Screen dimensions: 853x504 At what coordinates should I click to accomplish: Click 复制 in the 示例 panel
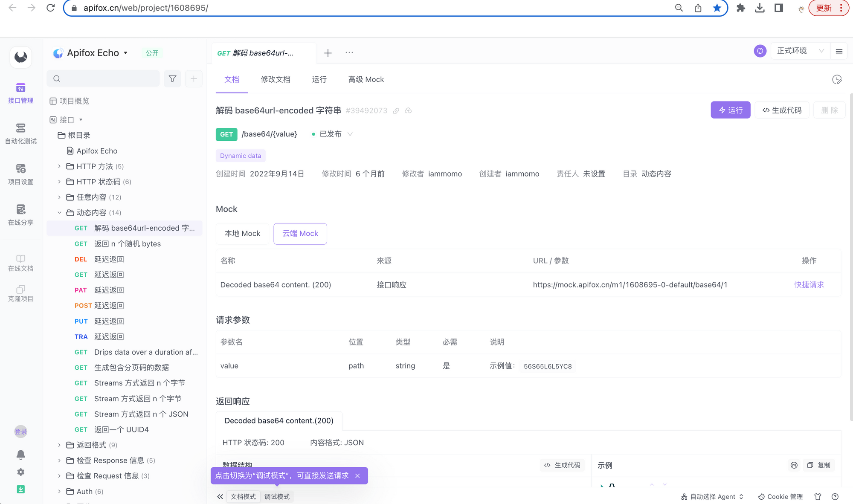click(x=819, y=465)
